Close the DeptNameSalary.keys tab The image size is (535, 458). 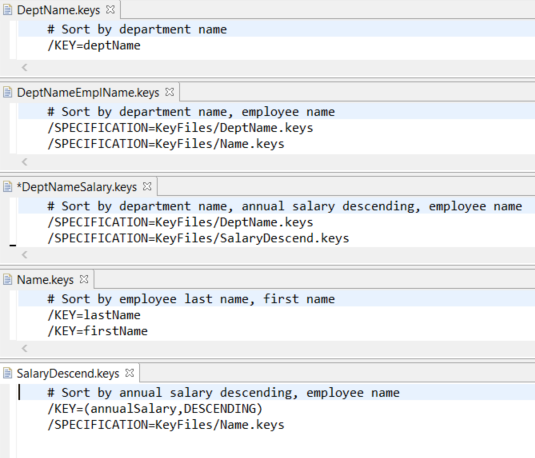[147, 186]
